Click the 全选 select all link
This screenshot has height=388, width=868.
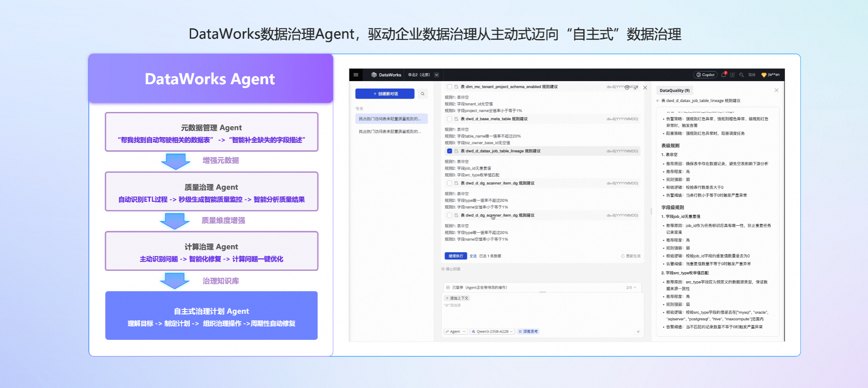point(473,256)
